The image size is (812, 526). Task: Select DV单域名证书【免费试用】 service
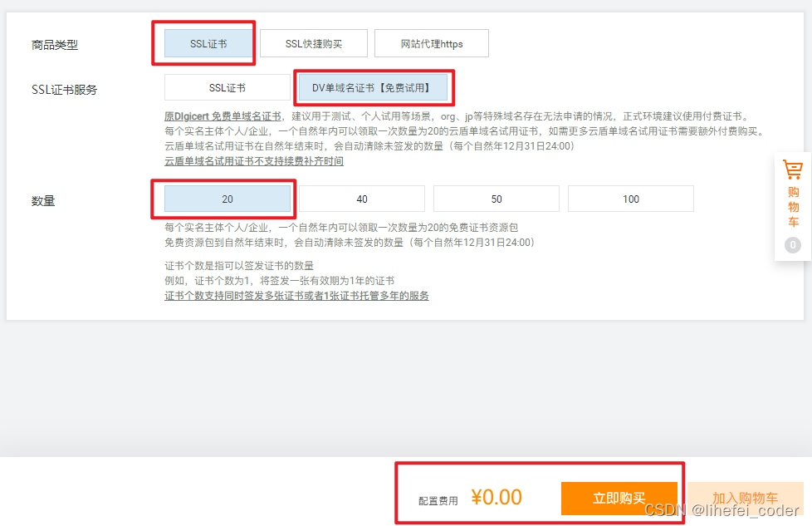pos(373,87)
